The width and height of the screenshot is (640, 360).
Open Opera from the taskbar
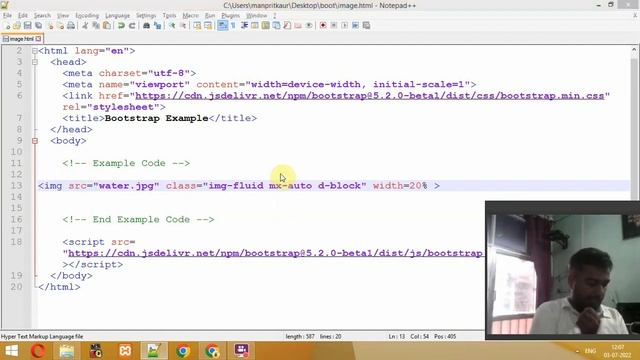click(38, 351)
